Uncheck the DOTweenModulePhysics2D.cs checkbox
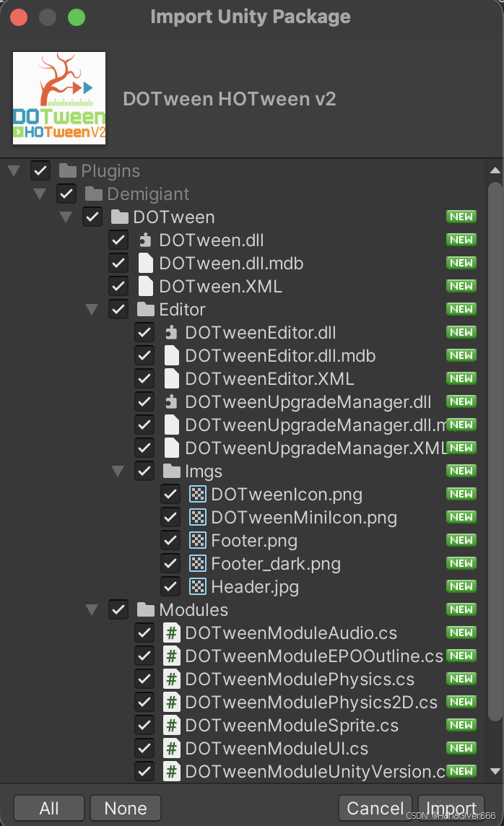 click(x=144, y=703)
